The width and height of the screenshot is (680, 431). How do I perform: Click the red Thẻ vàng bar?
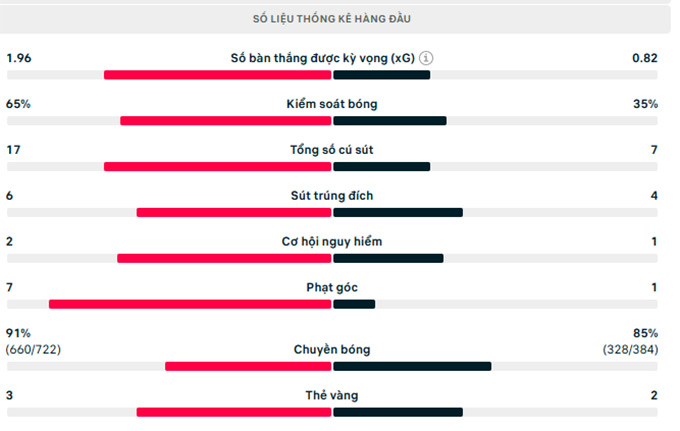(234, 412)
